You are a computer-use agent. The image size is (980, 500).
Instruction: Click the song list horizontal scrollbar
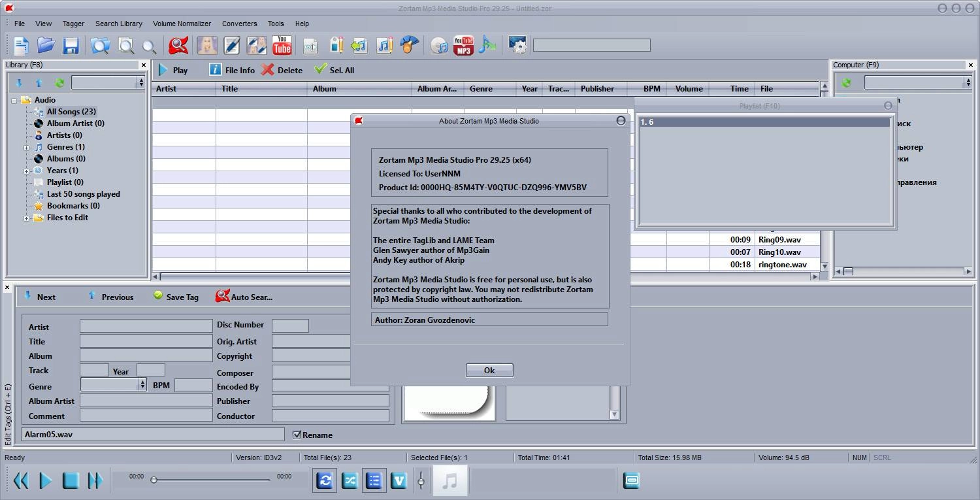point(487,276)
